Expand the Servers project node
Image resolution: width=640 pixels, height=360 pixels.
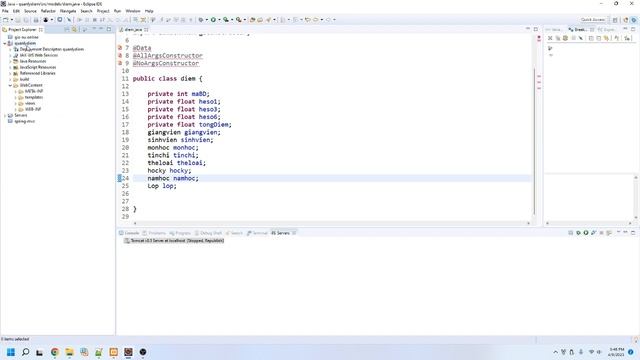(4, 116)
